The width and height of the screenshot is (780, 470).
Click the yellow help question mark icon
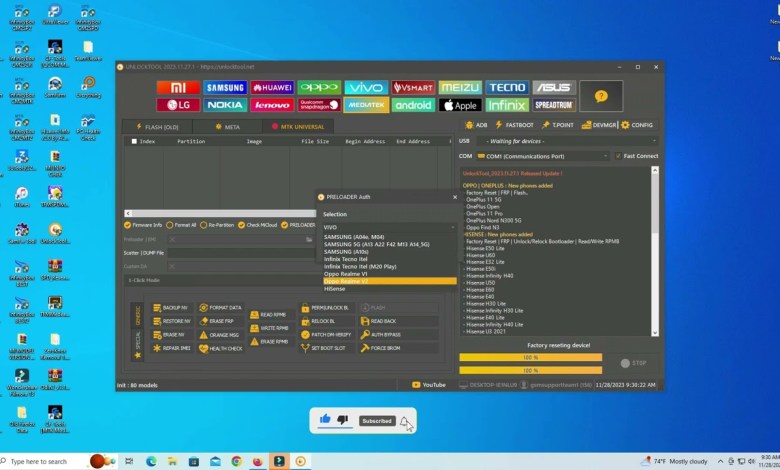[x=601, y=96]
